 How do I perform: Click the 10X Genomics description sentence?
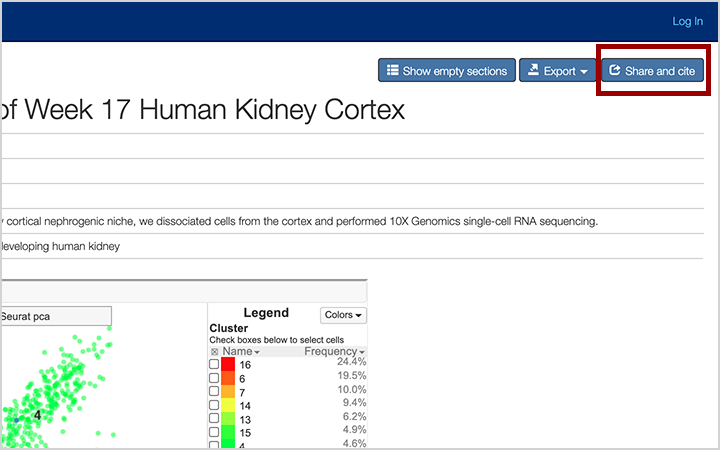(300, 221)
